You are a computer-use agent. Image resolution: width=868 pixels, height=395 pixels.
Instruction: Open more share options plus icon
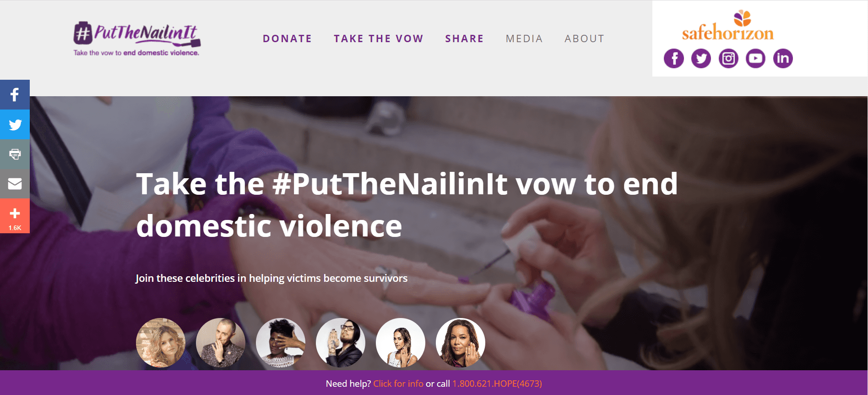pos(15,216)
